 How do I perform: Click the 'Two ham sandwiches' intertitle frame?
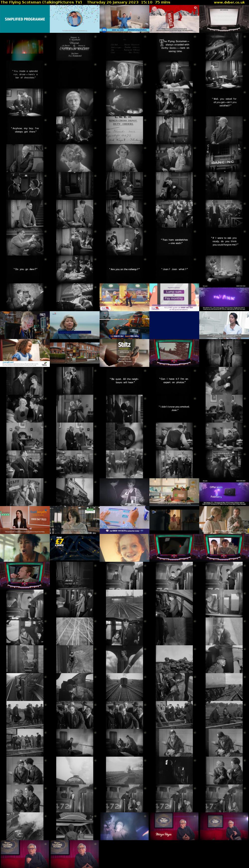pos(174,242)
